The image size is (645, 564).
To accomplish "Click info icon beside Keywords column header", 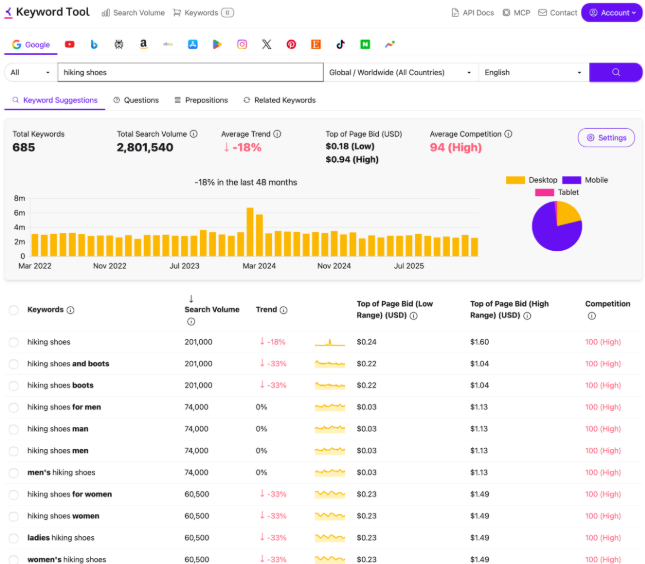I will [70, 310].
